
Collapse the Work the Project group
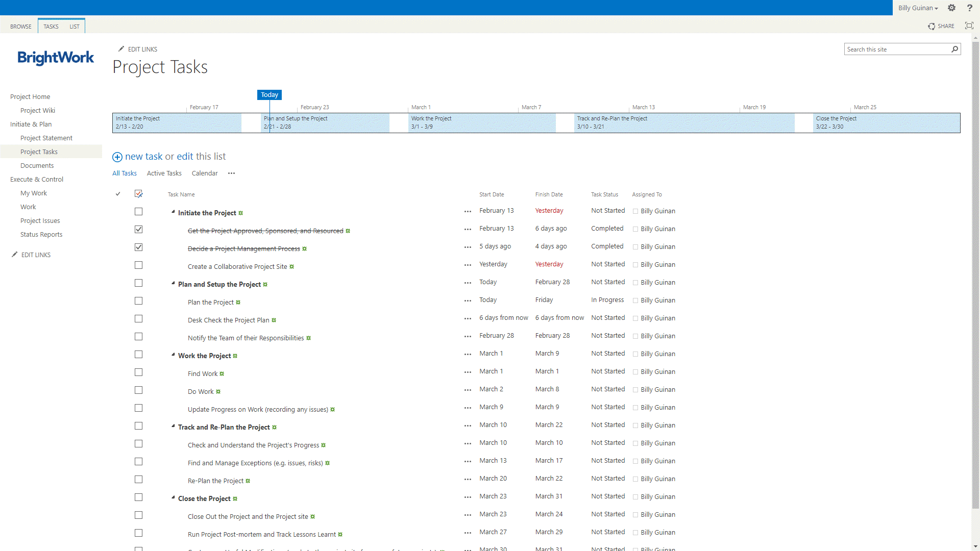173,355
